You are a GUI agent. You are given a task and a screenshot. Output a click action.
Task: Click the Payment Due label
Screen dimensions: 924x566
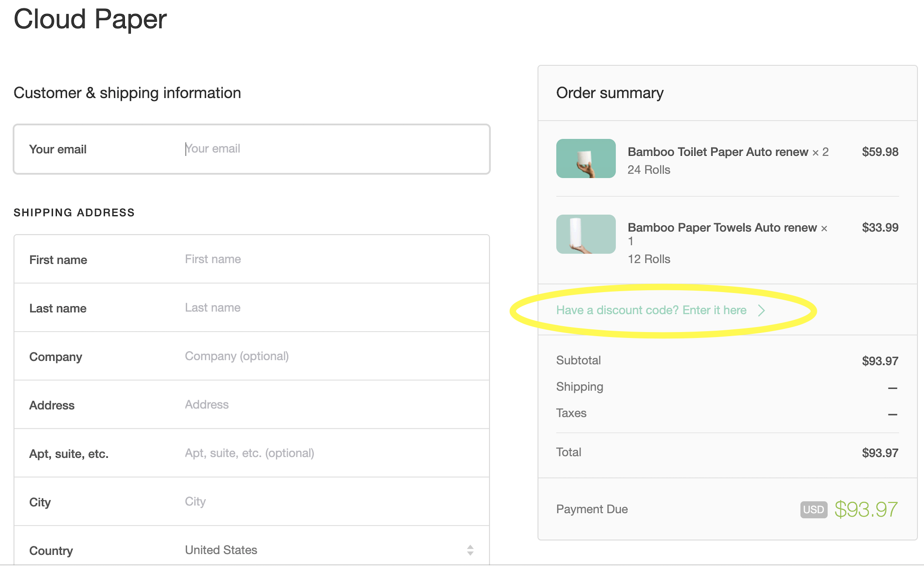[x=592, y=509]
